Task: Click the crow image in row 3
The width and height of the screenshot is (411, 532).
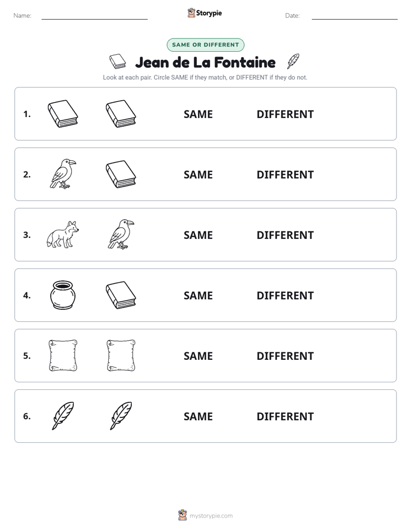Action: tap(121, 234)
